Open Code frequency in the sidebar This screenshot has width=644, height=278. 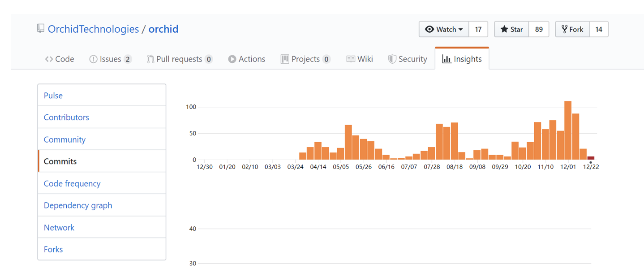[102, 183]
